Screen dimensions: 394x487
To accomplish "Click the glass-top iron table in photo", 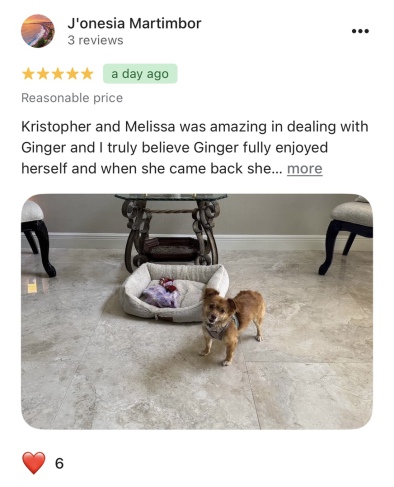I will click(171, 231).
